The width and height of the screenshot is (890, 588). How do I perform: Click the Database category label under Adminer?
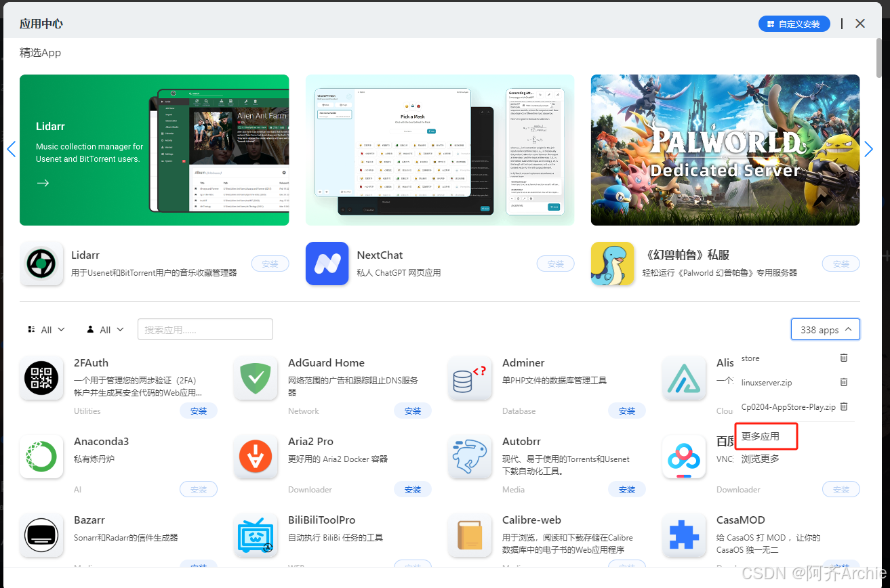[x=519, y=411]
